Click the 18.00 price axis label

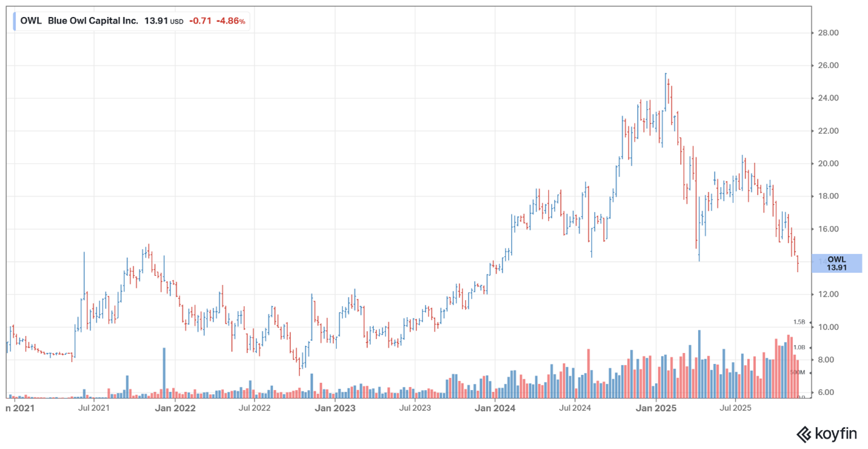[829, 196]
